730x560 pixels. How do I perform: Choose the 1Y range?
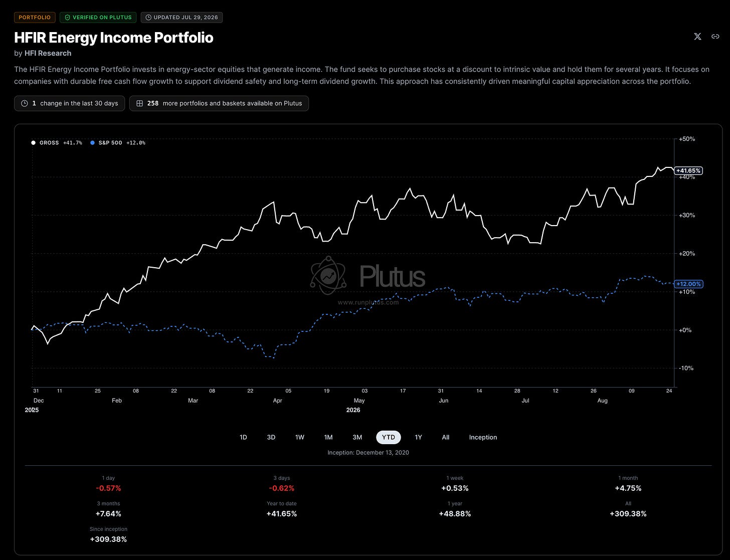tap(419, 437)
